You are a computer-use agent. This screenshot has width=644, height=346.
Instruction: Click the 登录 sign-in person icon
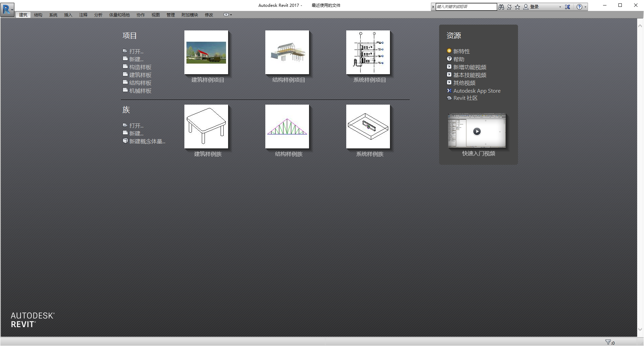click(526, 6)
